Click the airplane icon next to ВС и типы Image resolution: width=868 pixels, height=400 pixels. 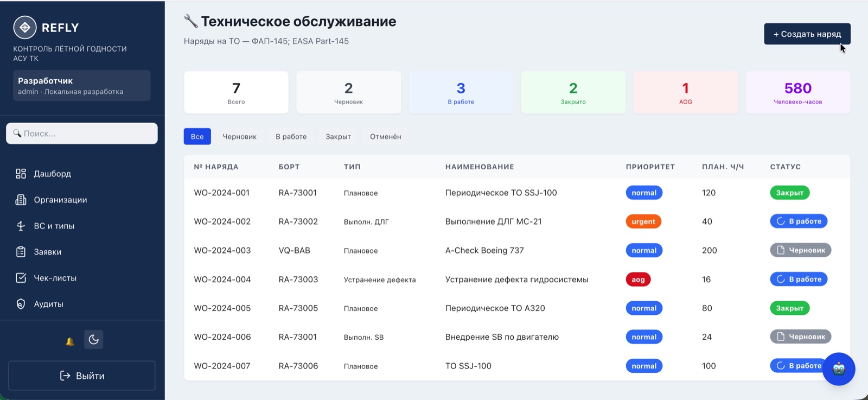pyautogui.click(x=21, y=226)
